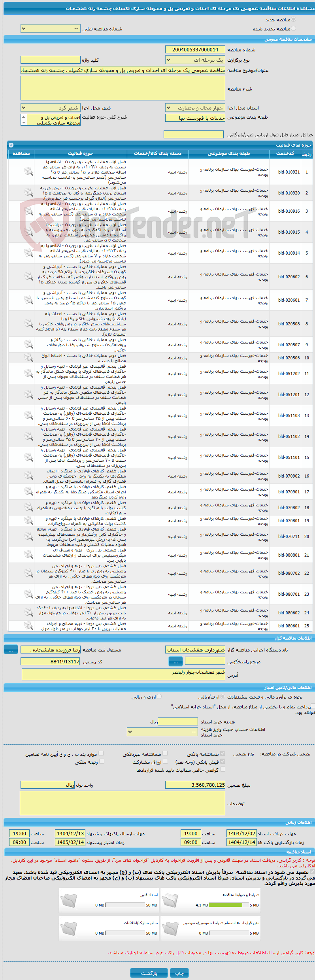Select the مناقصه تجدید شده radio button
Viewport: 315px width, 980px height.
(293, 28)
